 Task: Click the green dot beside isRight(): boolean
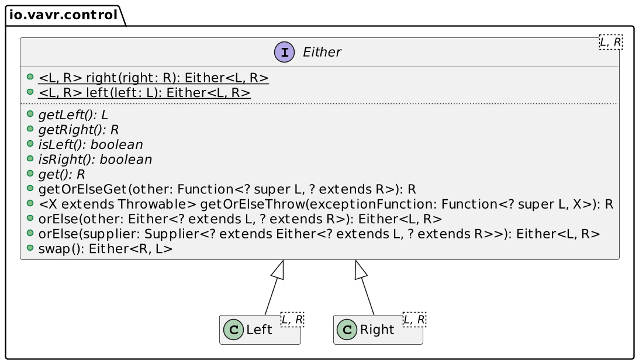pos(30,159)
